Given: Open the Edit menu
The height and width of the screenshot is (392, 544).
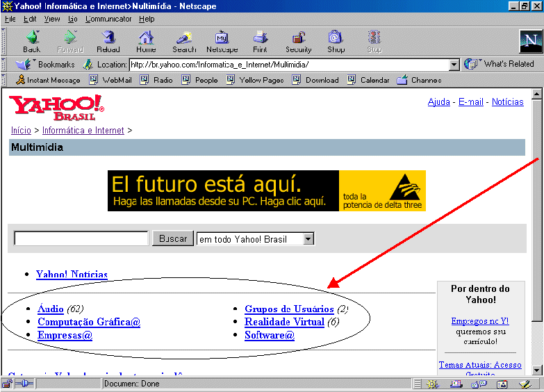Looking at the screenshot, I should click(x=30, y=19).
